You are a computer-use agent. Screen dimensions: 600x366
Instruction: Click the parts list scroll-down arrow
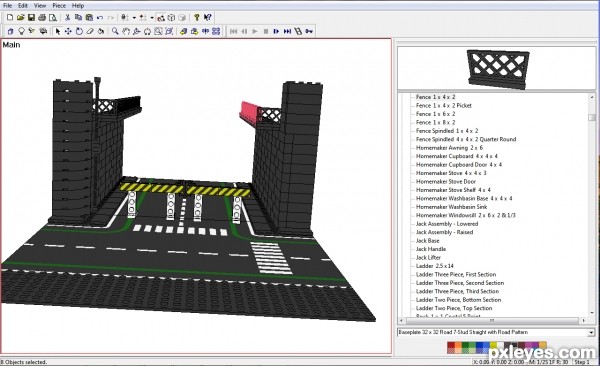[x=592, y=314]
